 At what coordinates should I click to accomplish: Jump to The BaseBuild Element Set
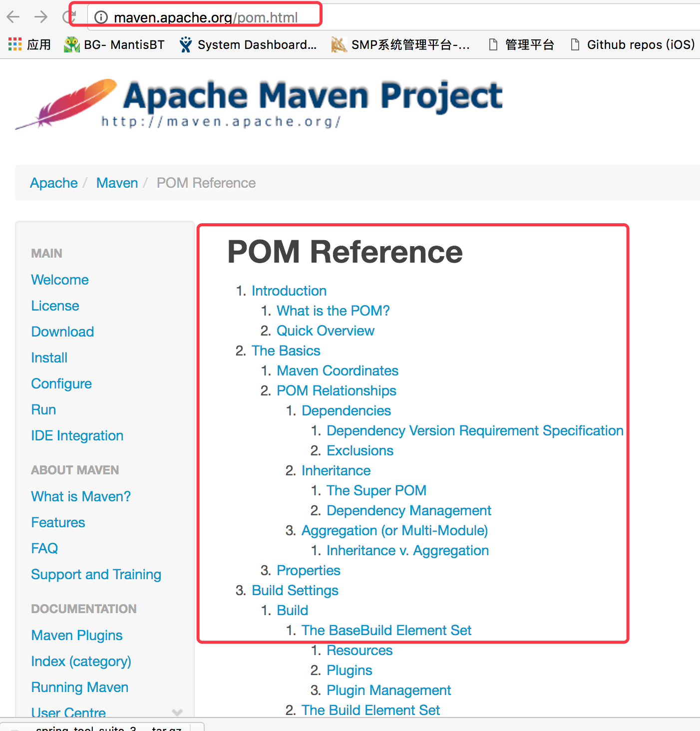(x=386, y=630)
